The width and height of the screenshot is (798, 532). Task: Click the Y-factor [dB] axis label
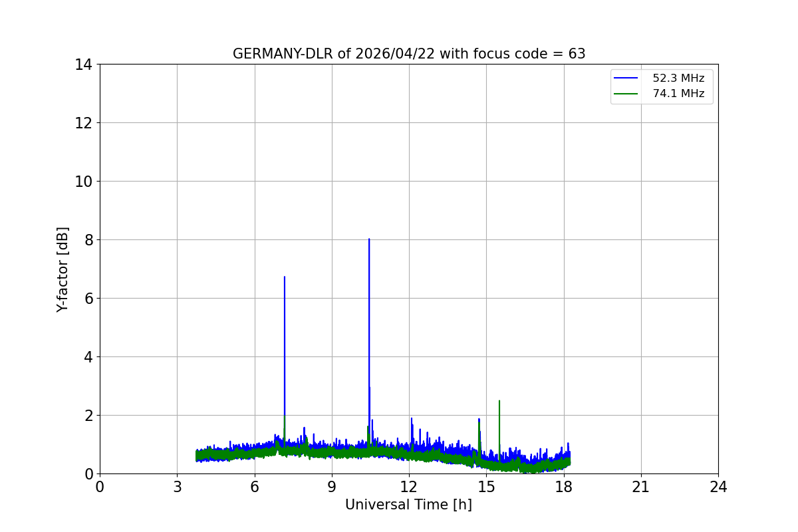point(63,269)
